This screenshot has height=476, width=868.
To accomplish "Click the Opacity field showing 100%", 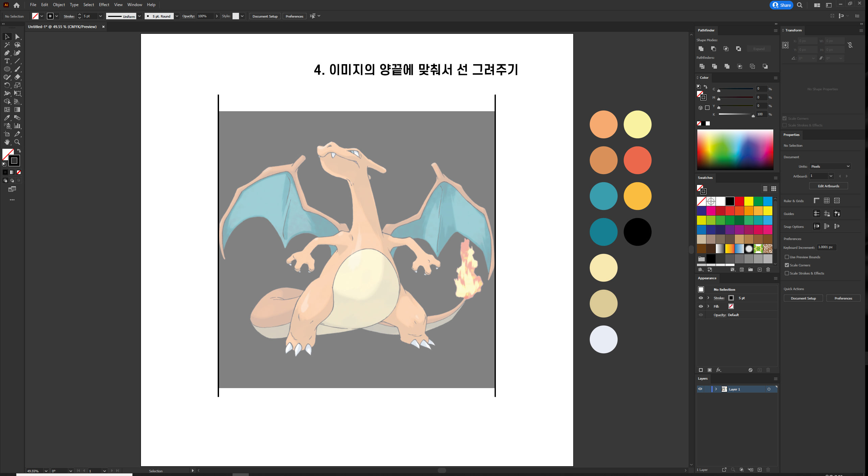I will (206, 16).
